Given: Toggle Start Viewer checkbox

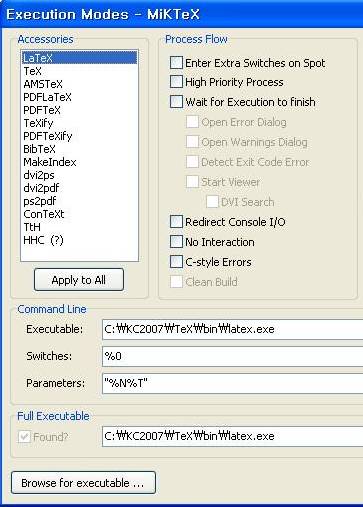Looking at the screenshot, I should coord(192,182).
